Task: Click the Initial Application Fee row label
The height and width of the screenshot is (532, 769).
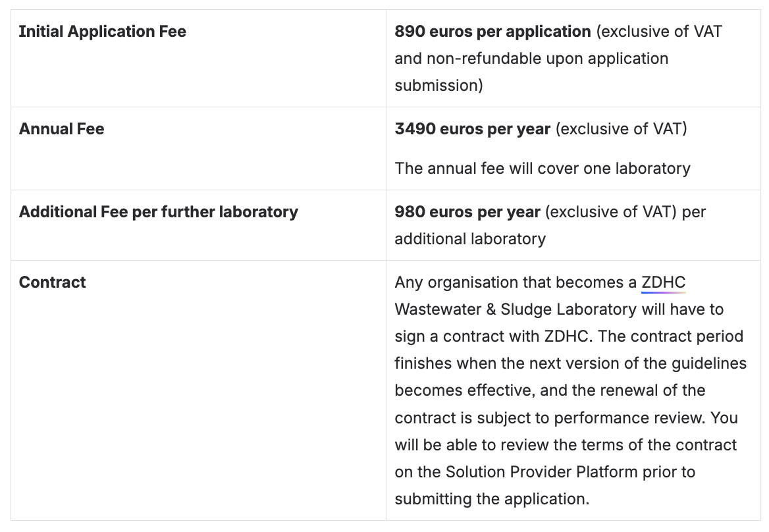Action: click(102, 32)
